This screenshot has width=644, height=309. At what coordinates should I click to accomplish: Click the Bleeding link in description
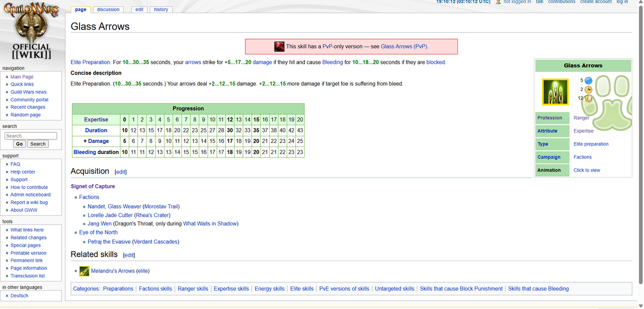[x=333, y=62]
